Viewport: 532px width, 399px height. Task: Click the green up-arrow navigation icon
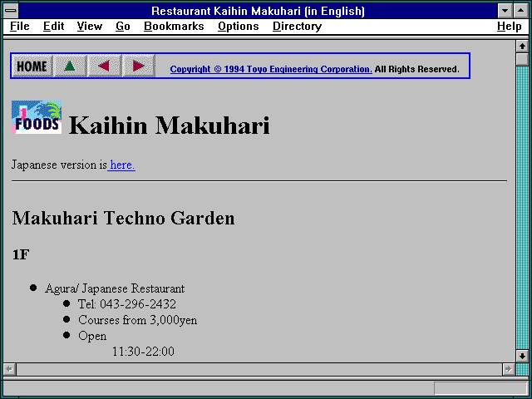[x=70, y=66]
